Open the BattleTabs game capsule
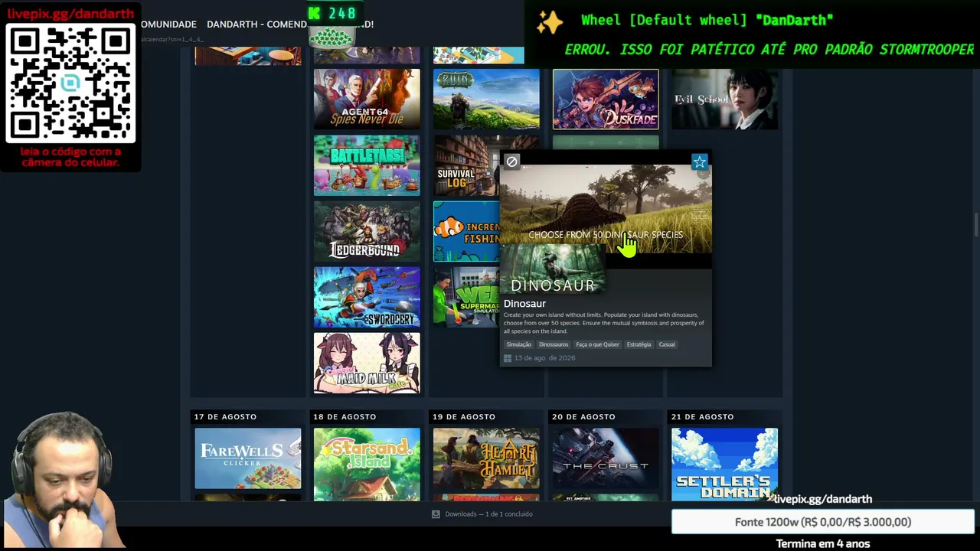The image size is (980, 551). coord(367,165)
